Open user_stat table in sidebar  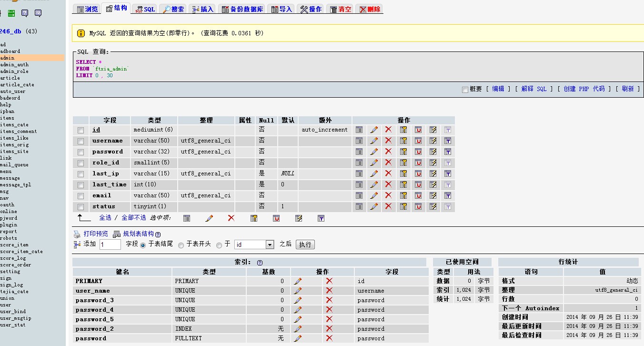coord(13,325)
